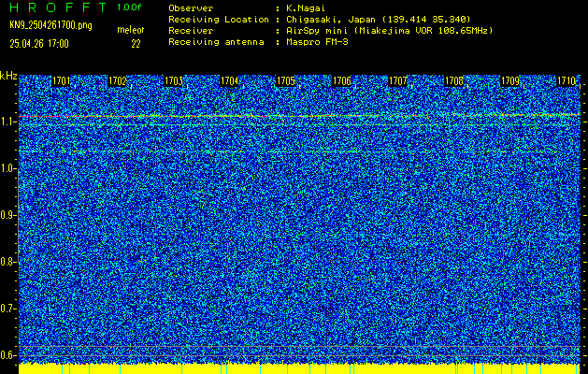Click the date text 25.04.26 17:00
Image resolution: width=588 pixels, height=374 pixels.
coord(39,44)
